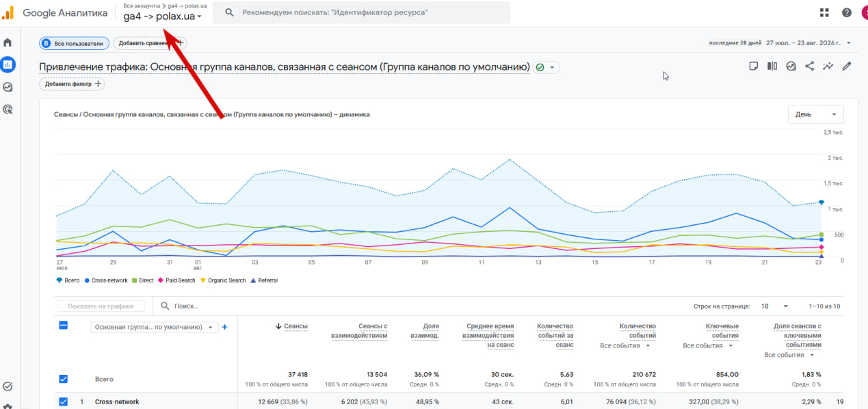Uncheck the Cross-network row checkbox

[x=64, y=401]
